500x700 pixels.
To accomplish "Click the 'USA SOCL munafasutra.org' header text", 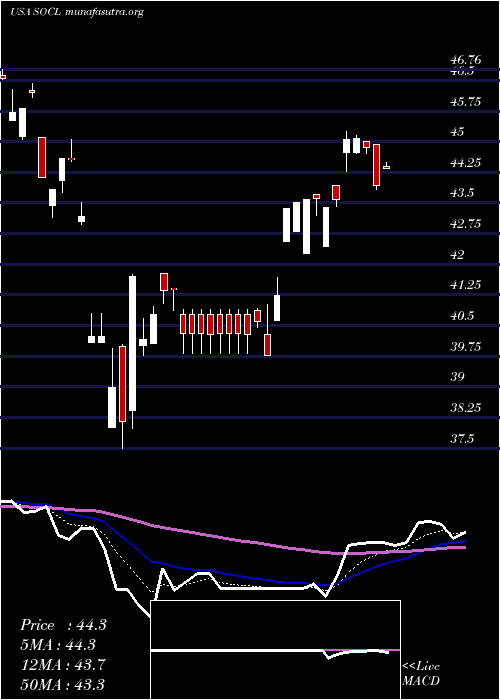I will (x=77, y=12).
